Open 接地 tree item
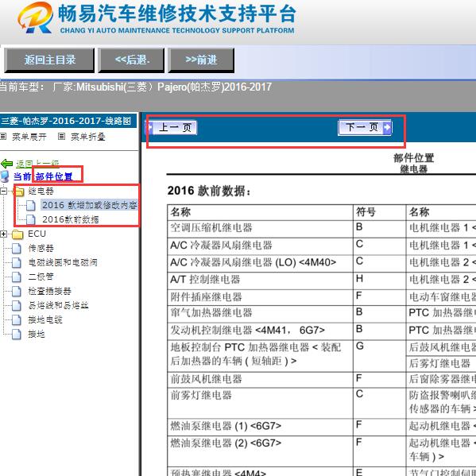Screen dimensions: 476x476 point(37,334)
